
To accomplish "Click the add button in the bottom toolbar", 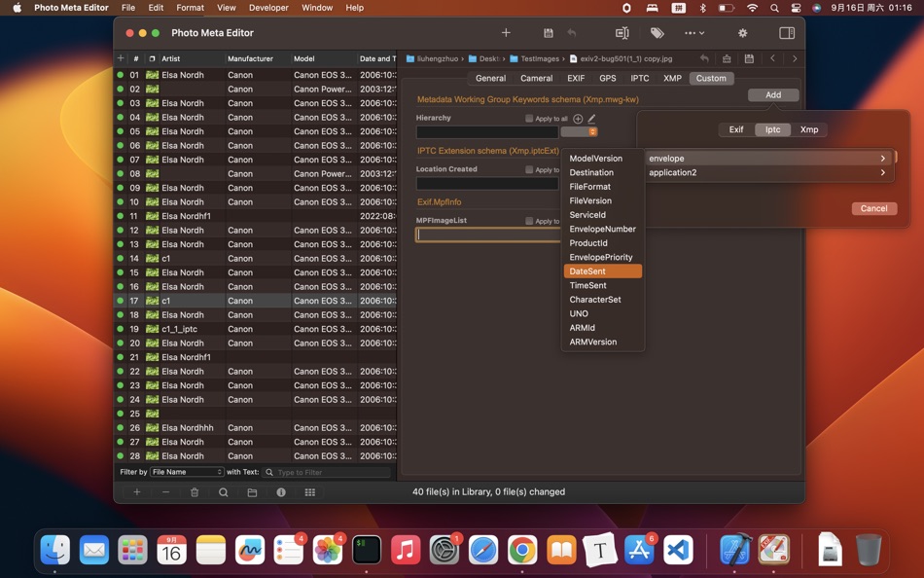I will coord(137,492).
